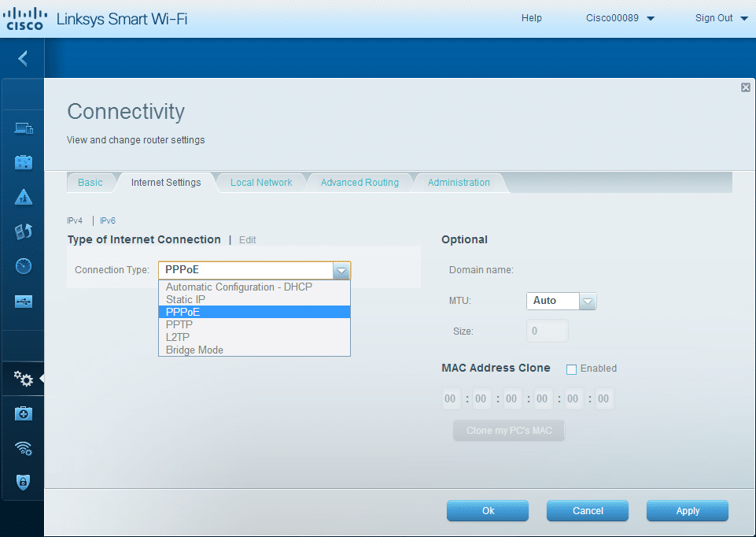Switch to the Local Network tab

pyautogui.click(x=261, y=183)
